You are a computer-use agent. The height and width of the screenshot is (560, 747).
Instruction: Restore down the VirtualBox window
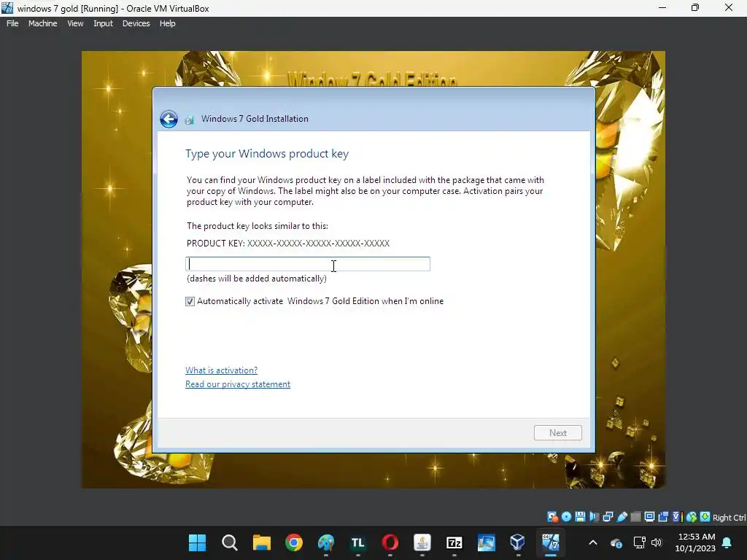(695, 7)
